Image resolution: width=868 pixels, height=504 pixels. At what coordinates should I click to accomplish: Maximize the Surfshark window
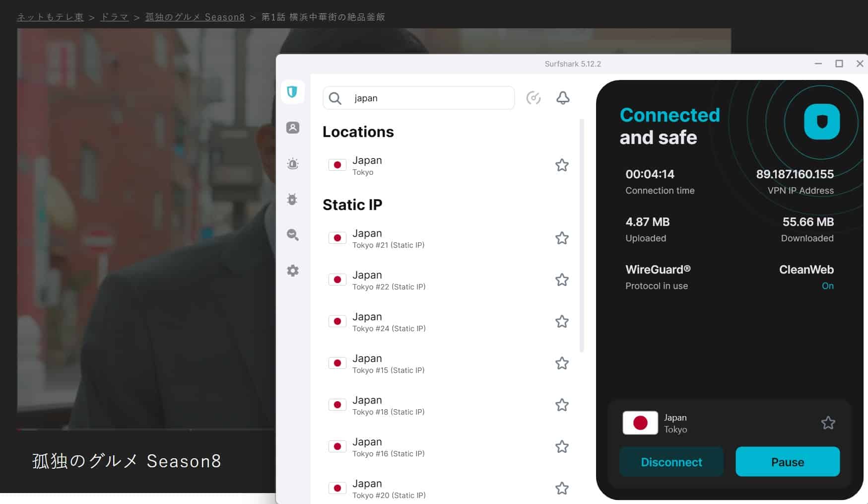(839, 64)
